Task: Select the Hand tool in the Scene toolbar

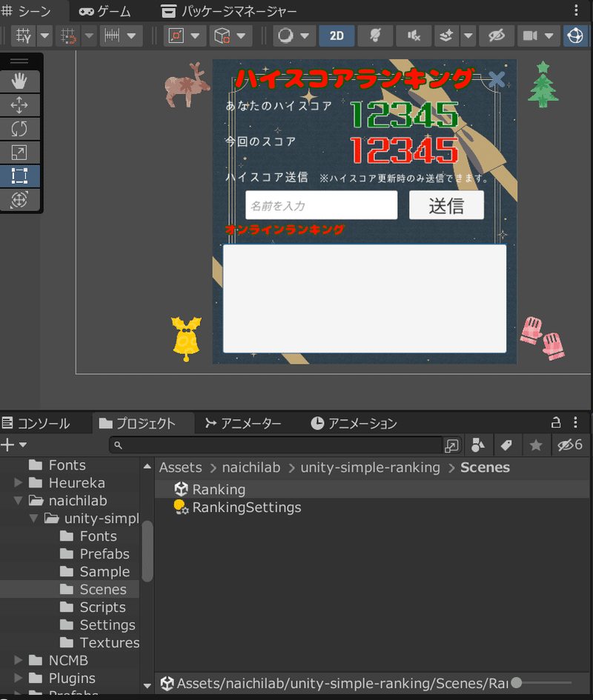Action: click(x=21, y=81)
